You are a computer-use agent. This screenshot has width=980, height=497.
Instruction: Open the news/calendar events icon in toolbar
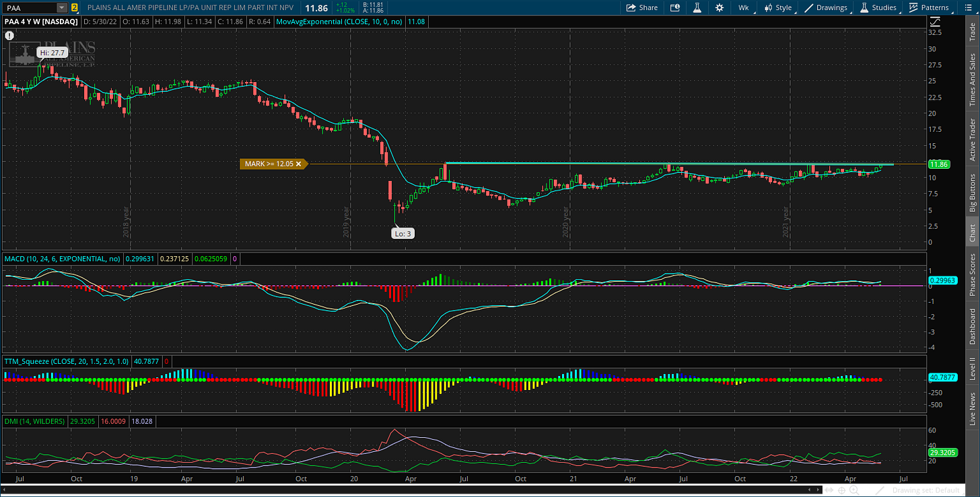674,7
